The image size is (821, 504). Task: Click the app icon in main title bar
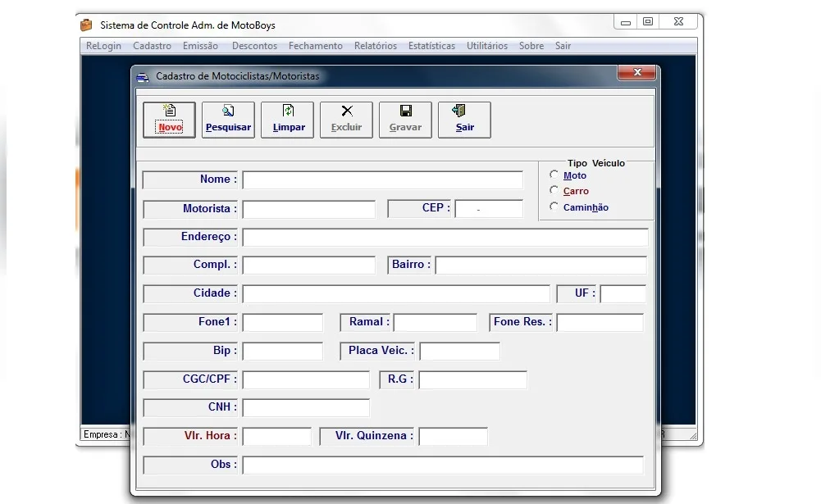86,25
